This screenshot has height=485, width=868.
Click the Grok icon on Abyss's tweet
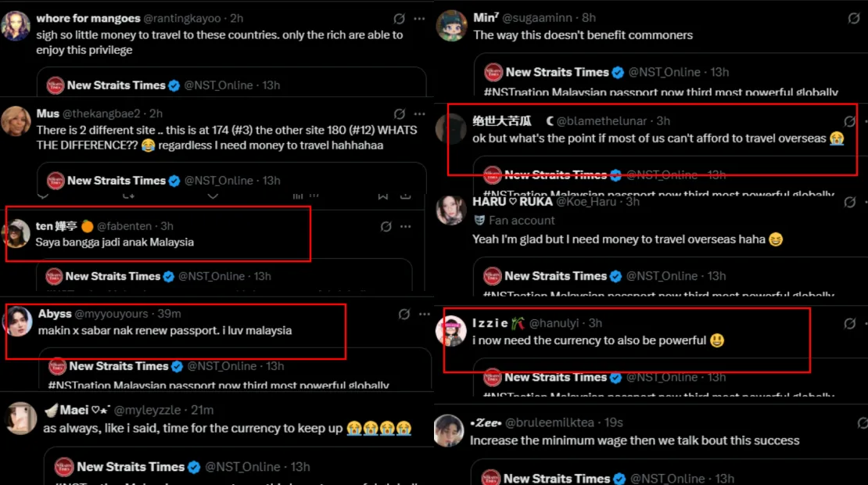pyautogui.click(x=404, y=314)
